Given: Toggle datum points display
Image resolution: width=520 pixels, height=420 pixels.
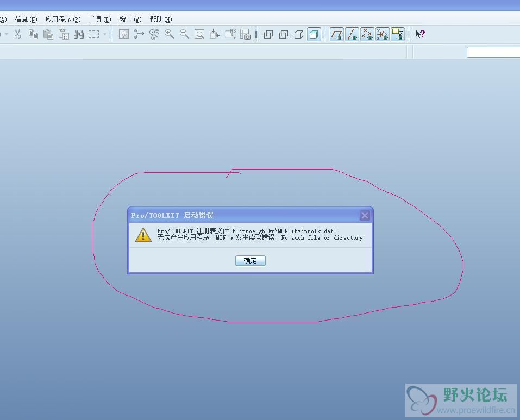Looking at the screenshot, I should (367, 34).
